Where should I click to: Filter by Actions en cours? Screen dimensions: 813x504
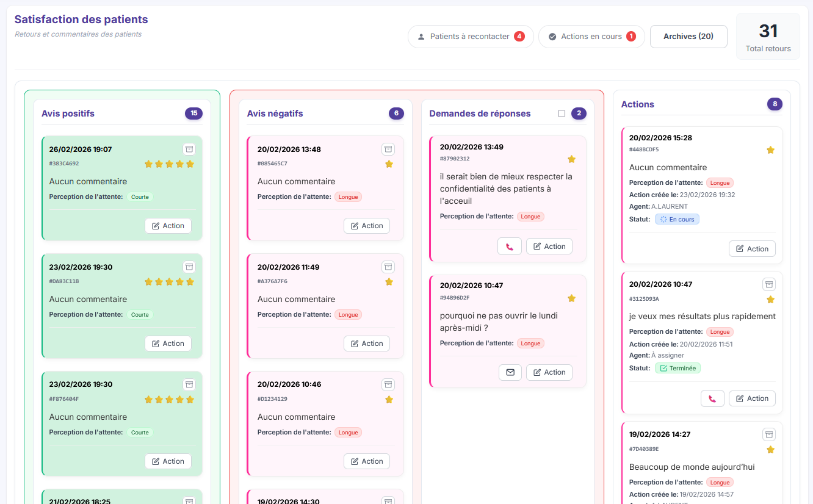coord(591,36)
